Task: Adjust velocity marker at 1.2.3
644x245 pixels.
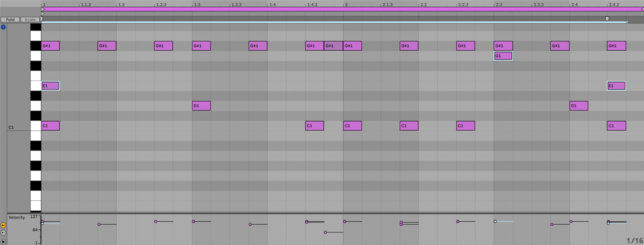Action: pyautogui.click(x=156, y=222)
